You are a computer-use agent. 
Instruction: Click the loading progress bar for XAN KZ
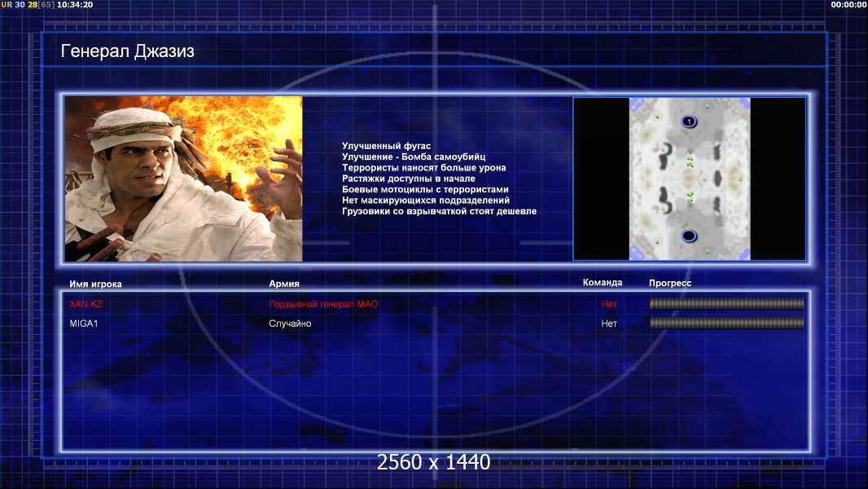726,303
